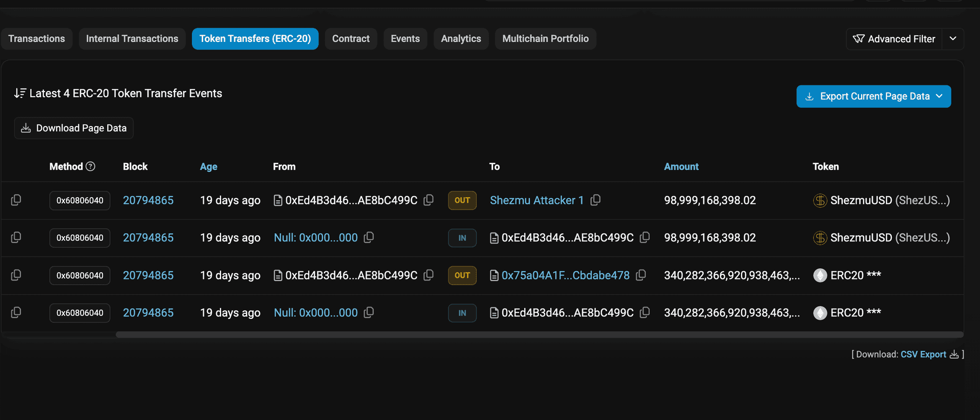
Task: Copy the Shezmu Attacker 1 address
Action: [595, 200]
